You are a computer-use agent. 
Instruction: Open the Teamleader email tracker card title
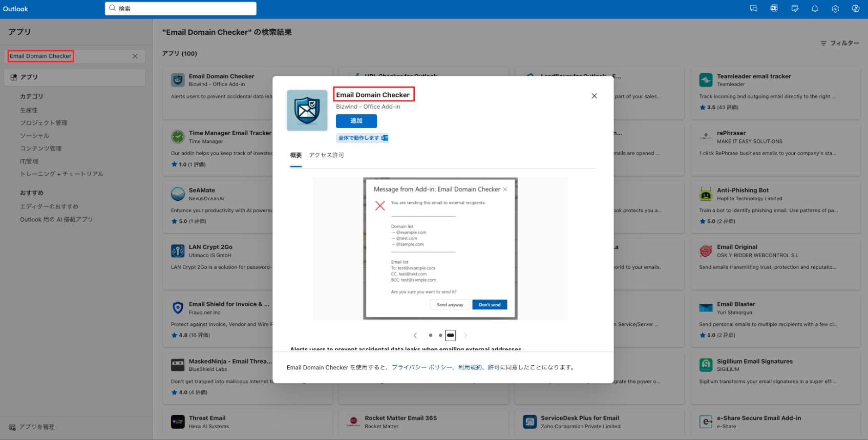coord(754,76)
